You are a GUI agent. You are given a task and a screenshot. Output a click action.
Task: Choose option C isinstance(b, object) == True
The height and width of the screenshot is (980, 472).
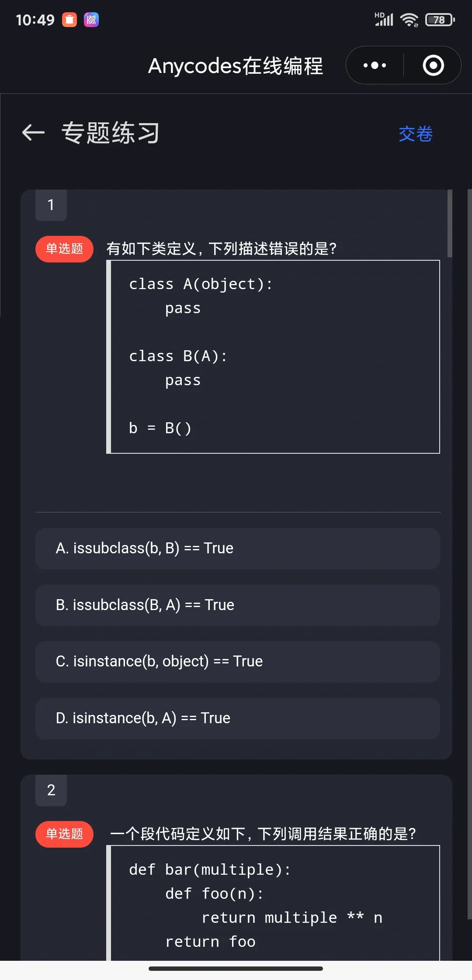click(x=237, y=662)
